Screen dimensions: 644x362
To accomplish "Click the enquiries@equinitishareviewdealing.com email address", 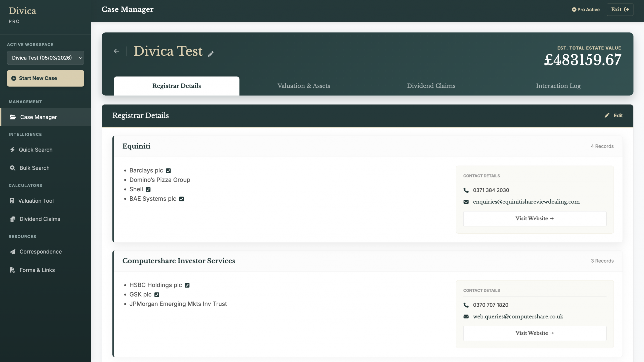I will [x=526, y=202].
